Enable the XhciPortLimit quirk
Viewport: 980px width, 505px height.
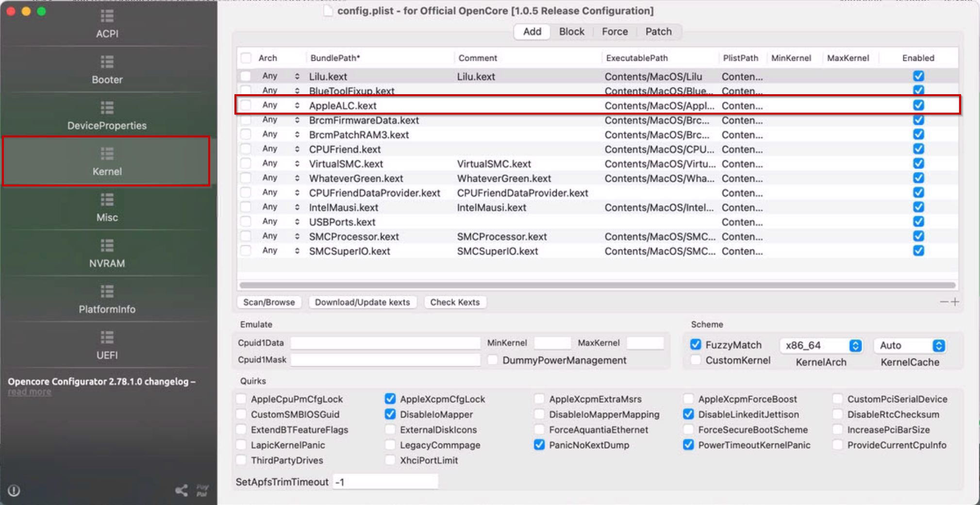pyautogui.click(x=390, y=460)
